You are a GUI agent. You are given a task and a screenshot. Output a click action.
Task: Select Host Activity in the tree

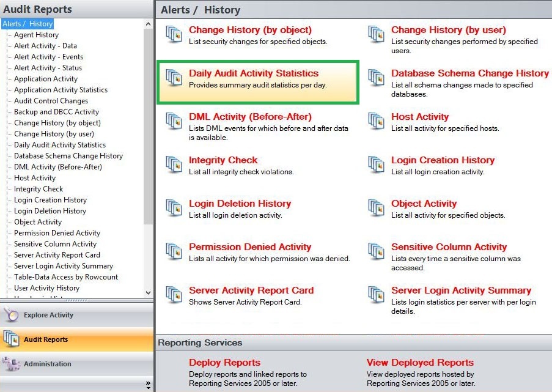click(35, 178)
